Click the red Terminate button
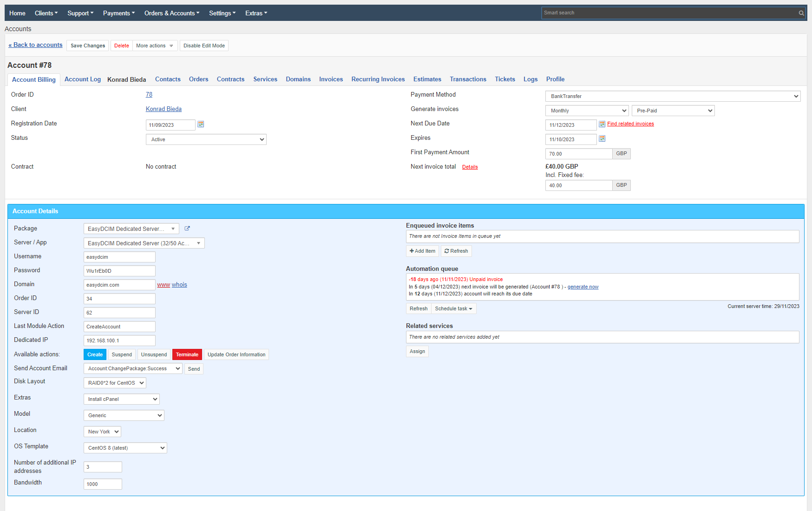The image size is (812, 511). 187,354
